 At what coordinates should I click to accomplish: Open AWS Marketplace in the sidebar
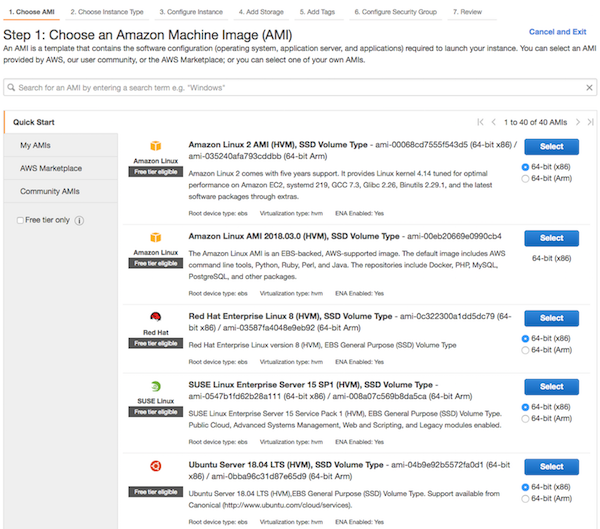(x=61, y=168)
